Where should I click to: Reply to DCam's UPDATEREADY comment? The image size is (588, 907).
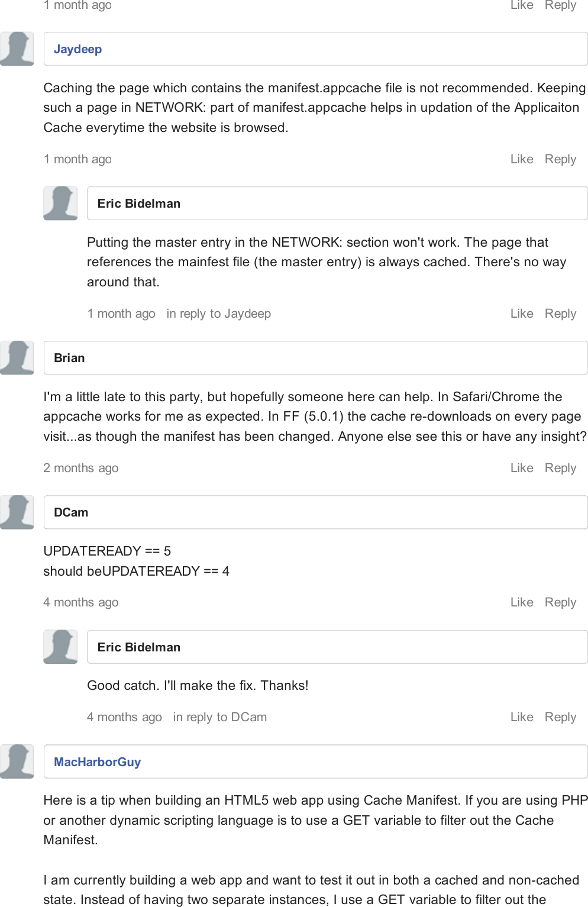560,602
